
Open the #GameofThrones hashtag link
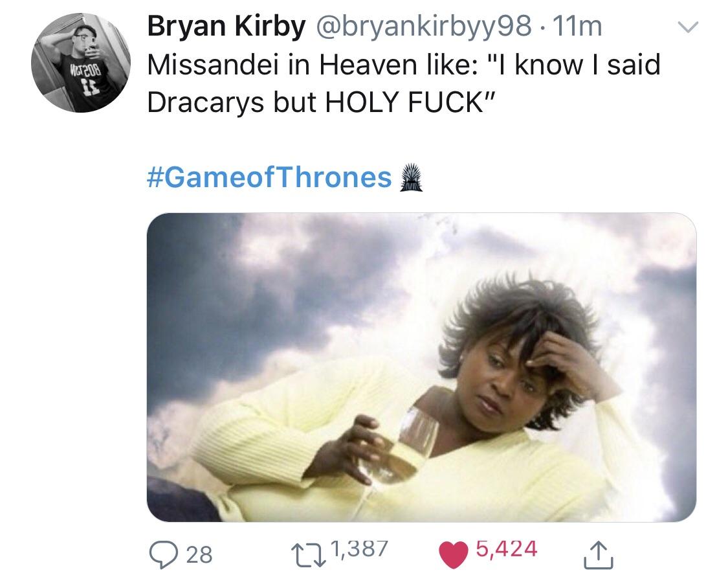click(x=269, y=177)
